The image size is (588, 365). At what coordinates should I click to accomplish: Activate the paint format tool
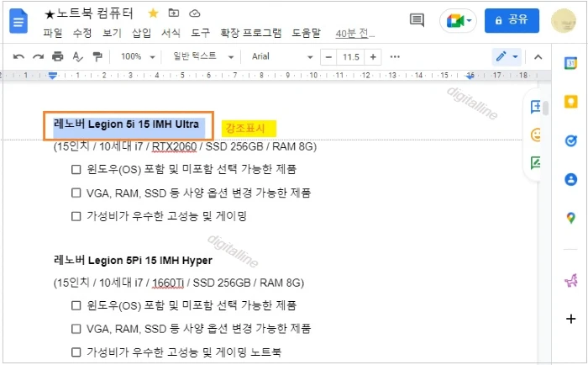point(97,56)
